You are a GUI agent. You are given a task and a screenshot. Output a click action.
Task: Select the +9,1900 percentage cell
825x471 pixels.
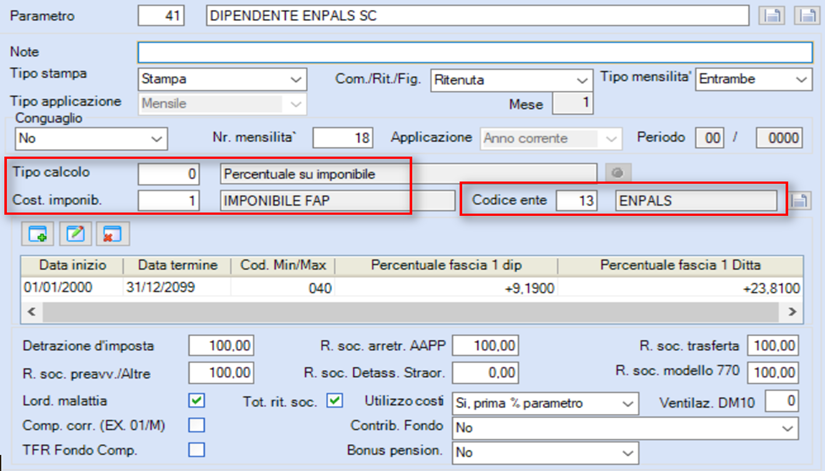[x=446, y=288]
